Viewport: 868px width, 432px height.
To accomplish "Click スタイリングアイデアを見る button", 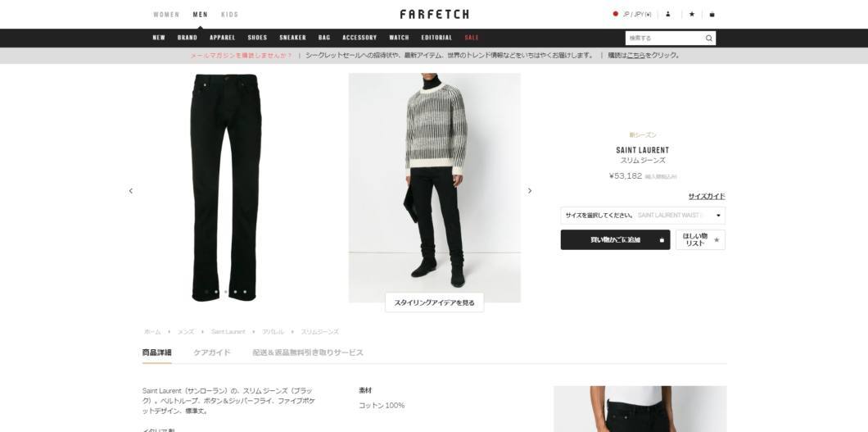I will click(x=434, y=302).
